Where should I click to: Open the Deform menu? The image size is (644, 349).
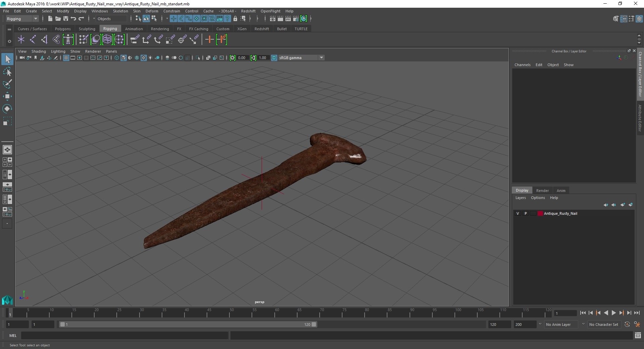click(152, 11)
